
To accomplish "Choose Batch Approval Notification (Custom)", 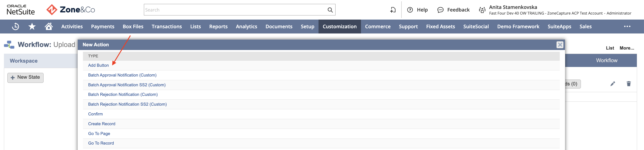I will click(x=122, y=75).
